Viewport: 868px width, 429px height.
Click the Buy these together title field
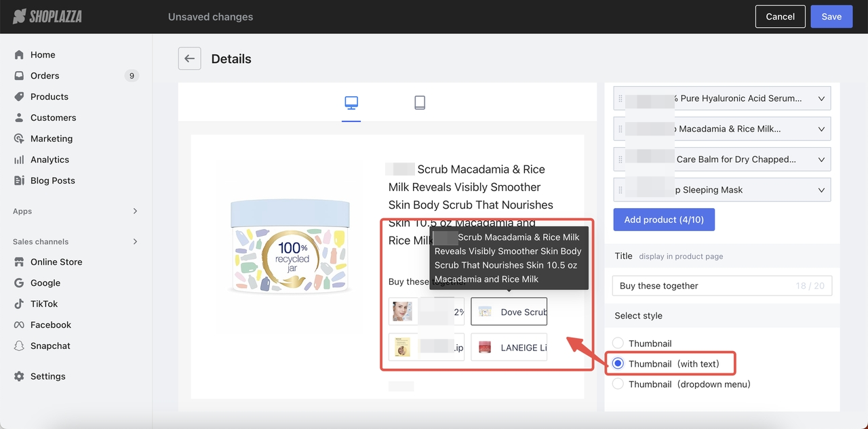click(722, 286)
